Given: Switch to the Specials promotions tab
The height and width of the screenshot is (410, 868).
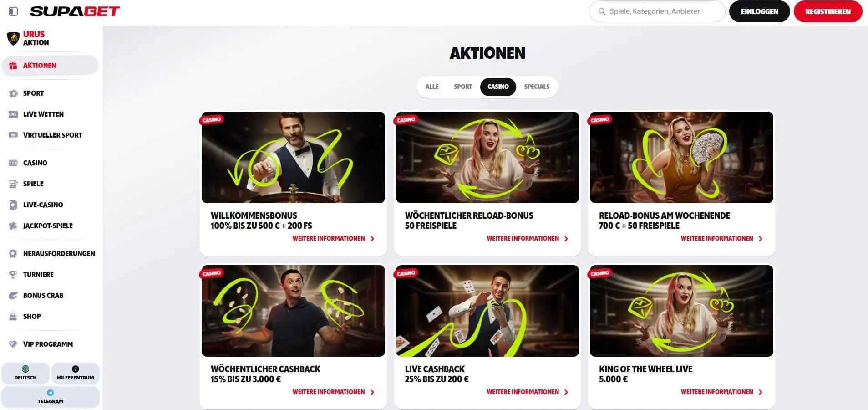Looking at the screenshot, I should [537, 87].
